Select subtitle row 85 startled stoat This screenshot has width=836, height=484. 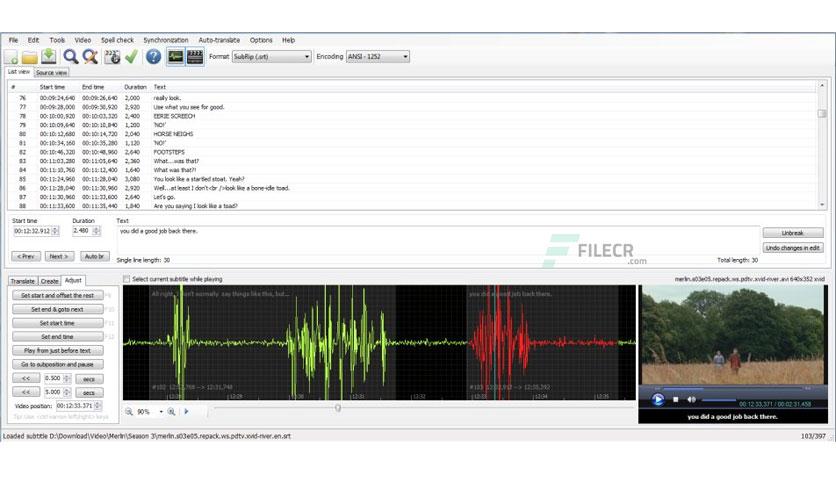(412, 179)
